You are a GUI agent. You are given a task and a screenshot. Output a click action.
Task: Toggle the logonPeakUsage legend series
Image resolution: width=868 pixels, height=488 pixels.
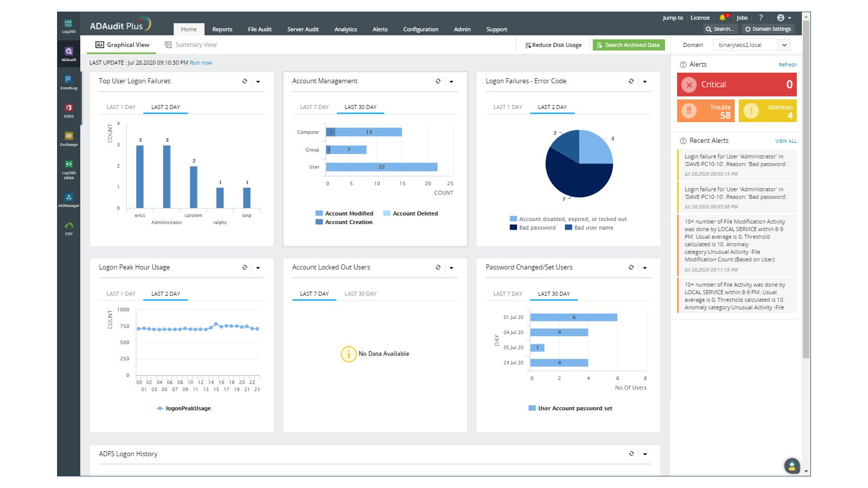pos(184,408)
